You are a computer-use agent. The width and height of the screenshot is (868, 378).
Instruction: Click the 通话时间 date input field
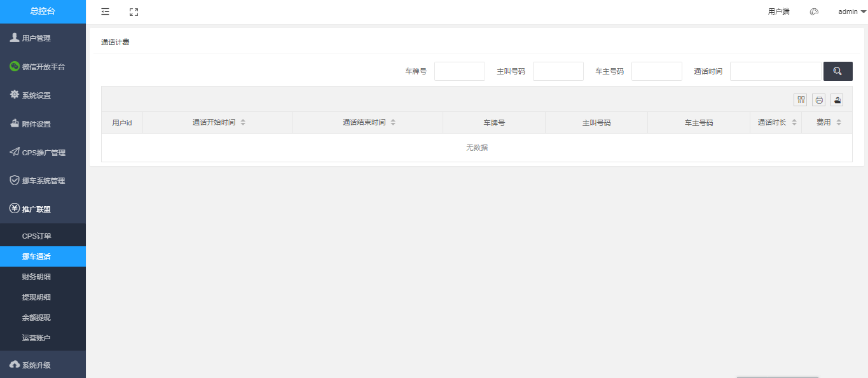click(775, 71)
